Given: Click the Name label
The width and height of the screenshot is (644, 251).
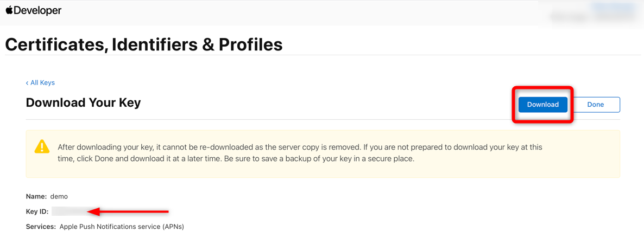Looking at the screenshot, I should 36,196.
